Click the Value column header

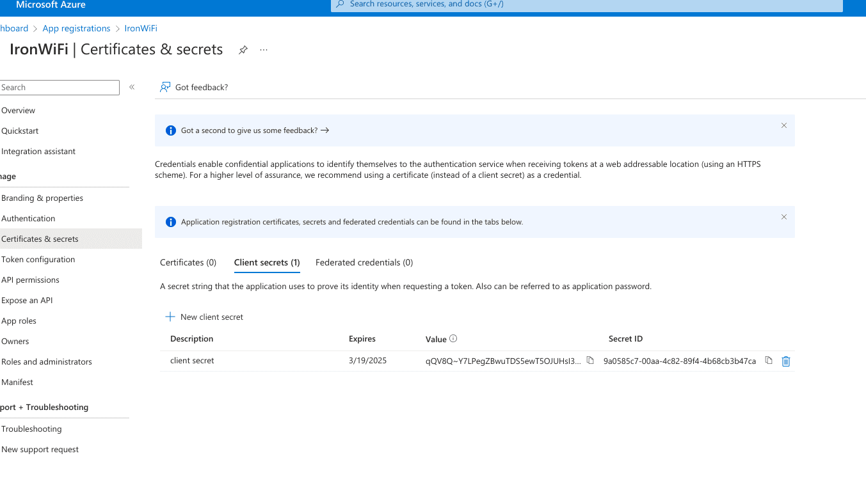click(436, 338)
